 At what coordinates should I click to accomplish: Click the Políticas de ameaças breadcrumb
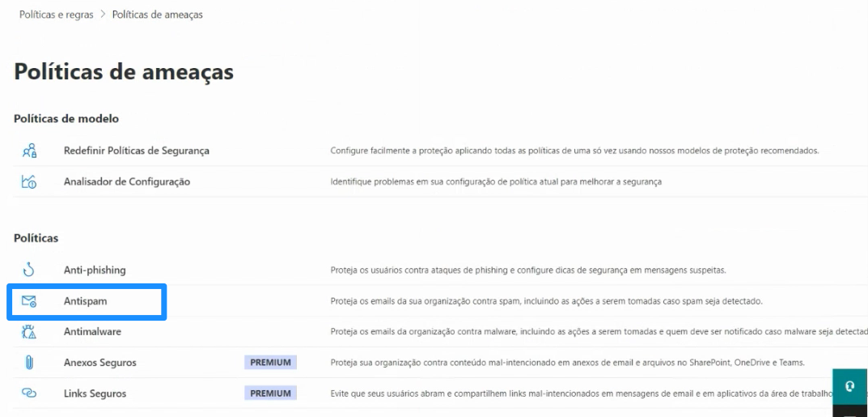click(157, 15)
